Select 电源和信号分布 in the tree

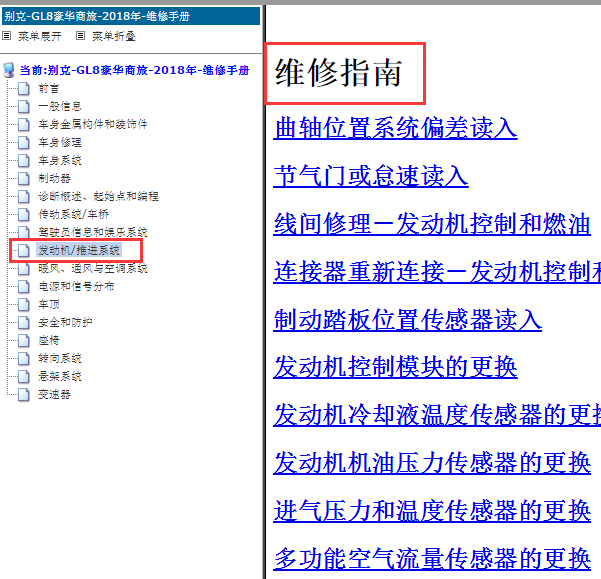76,287
